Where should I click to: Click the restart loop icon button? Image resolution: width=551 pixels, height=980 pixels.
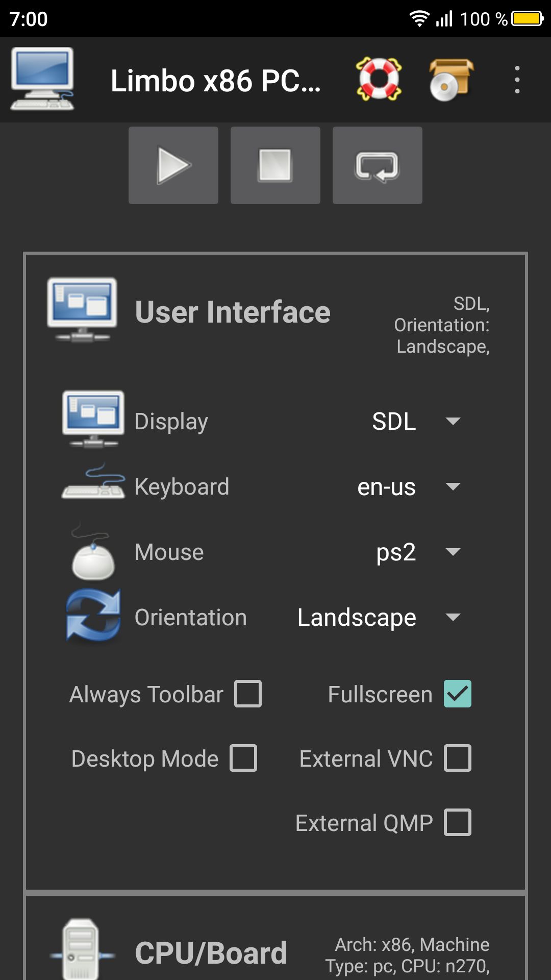(x=377, y=165)
